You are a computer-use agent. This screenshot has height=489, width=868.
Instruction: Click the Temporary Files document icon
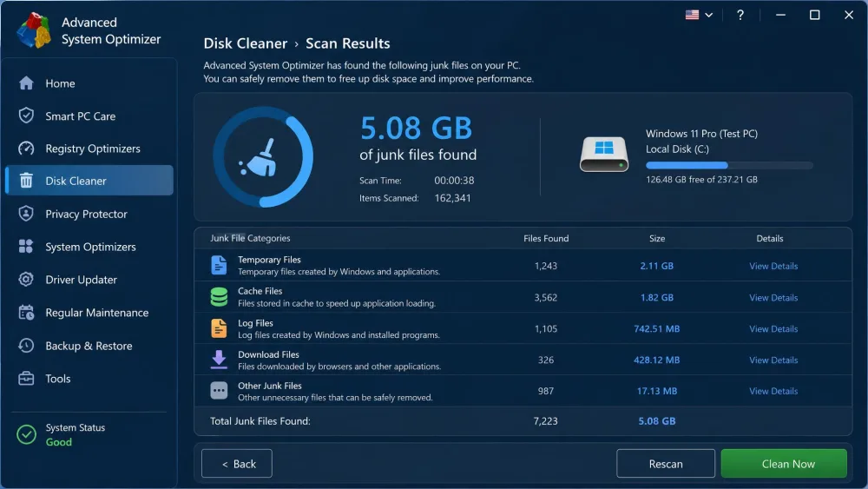pyautogui.click(x=219, y=265)
